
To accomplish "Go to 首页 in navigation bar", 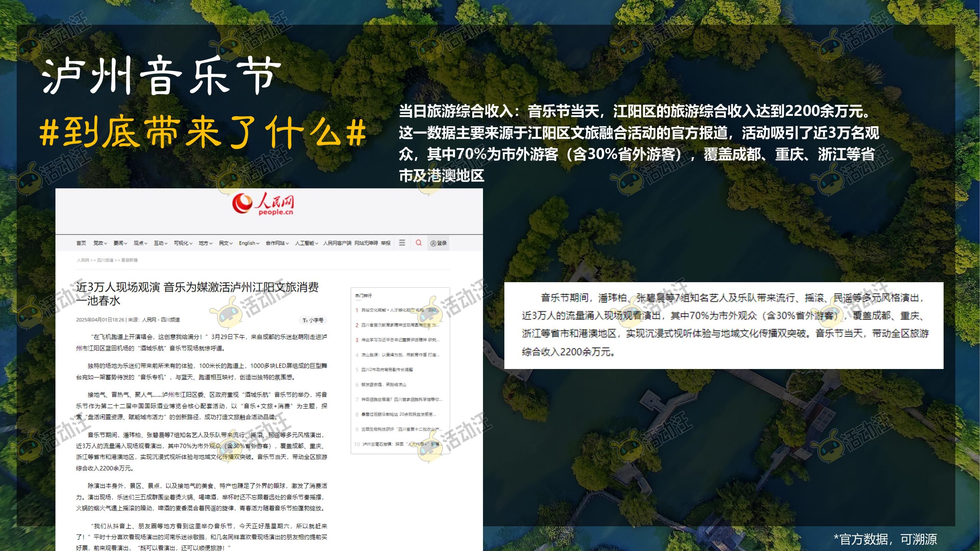I will click(81, 243).
